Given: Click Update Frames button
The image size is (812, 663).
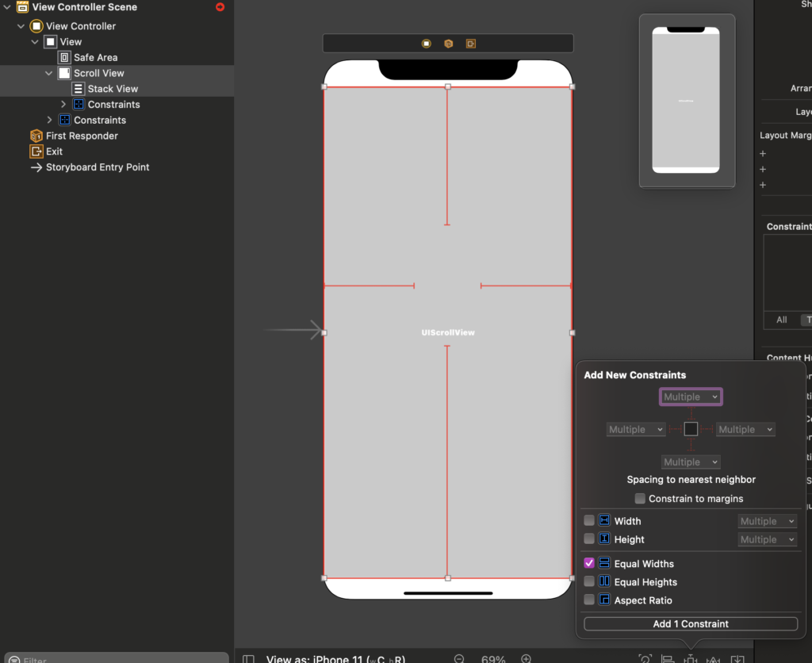Looking at the screenshot, I should coord(645,659).
